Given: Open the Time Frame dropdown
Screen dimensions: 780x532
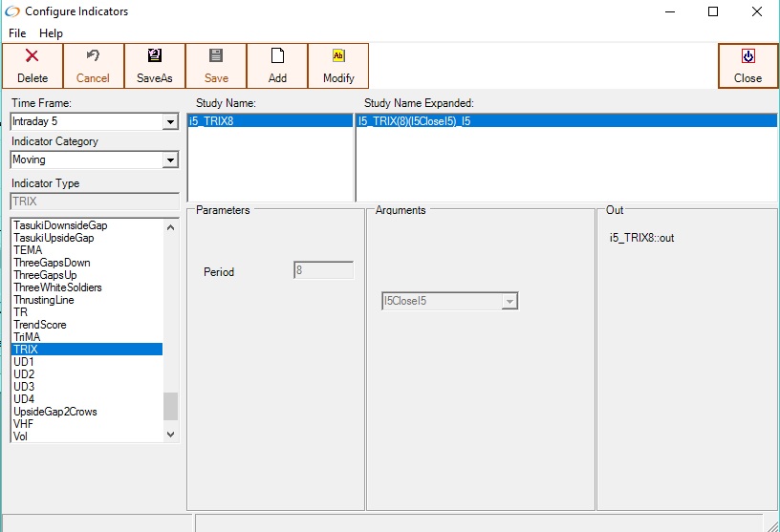Looking at the screenshot, I should (x=170, y=122).
